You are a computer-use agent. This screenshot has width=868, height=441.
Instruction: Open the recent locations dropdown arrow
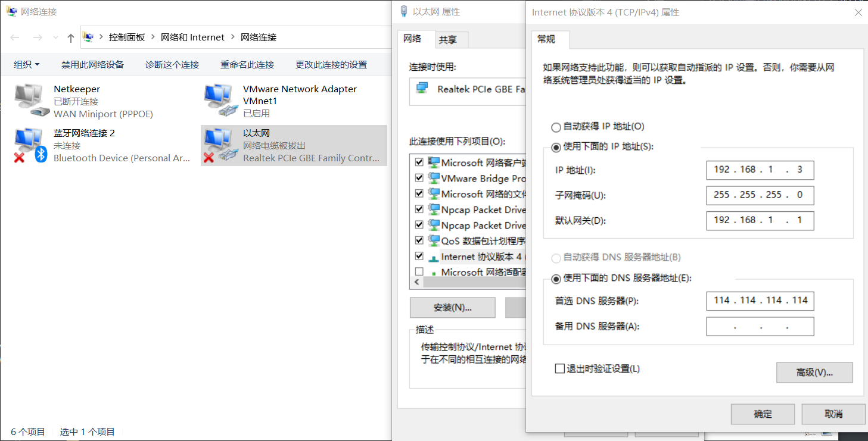56,37
